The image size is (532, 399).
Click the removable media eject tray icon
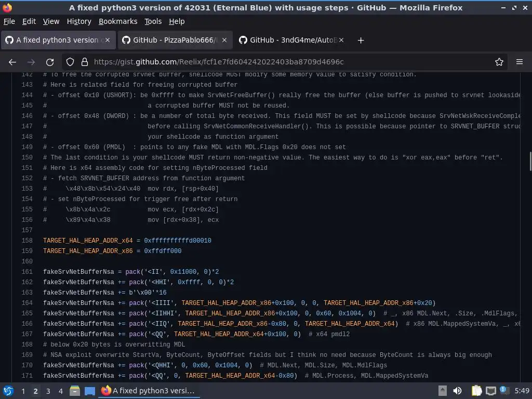coord(443,391)
